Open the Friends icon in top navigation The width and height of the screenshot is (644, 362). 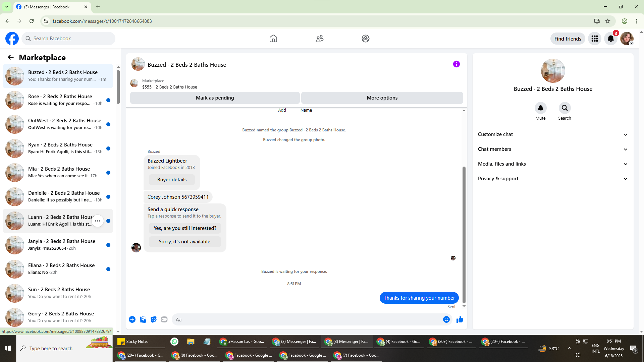pyautogui.click(x=320, y=39)
